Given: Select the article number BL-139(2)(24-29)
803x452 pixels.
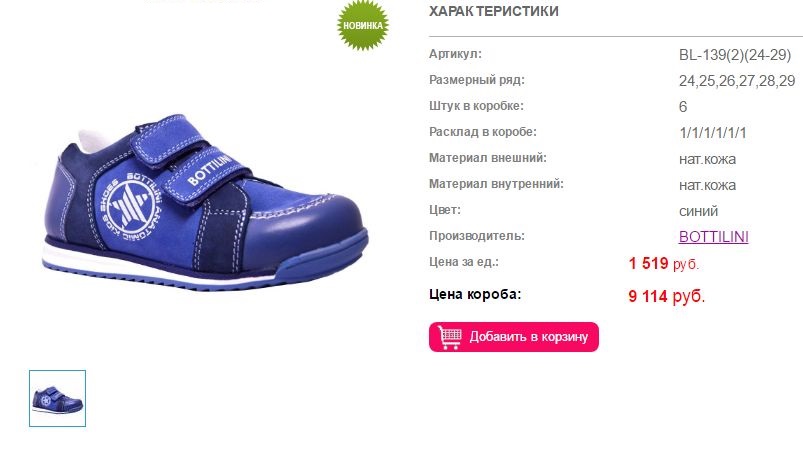Looking at the screenshot, I should [x=735, y=55].
